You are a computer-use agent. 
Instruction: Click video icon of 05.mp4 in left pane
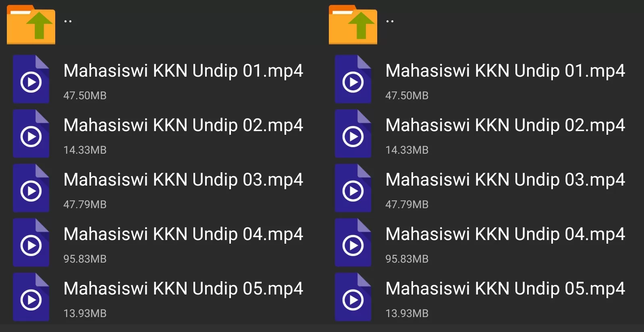tap(31, 297)
